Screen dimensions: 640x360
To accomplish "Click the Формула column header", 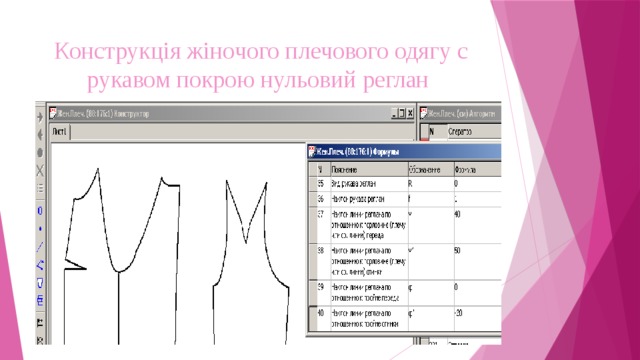I will coord(477,170).
